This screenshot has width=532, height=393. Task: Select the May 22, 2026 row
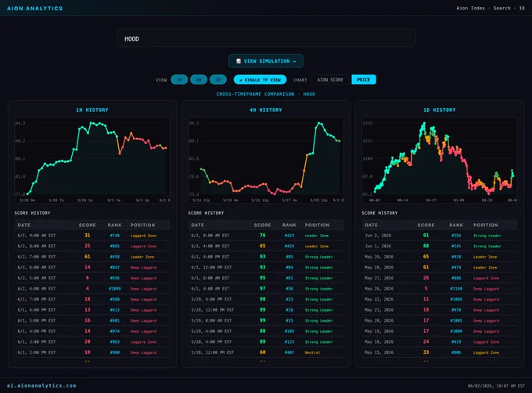440,299
